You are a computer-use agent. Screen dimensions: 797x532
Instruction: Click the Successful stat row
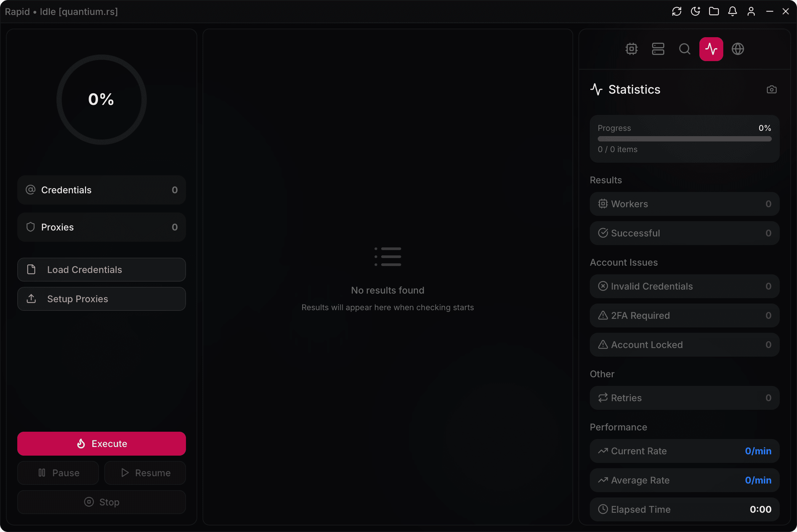(684, 233)
